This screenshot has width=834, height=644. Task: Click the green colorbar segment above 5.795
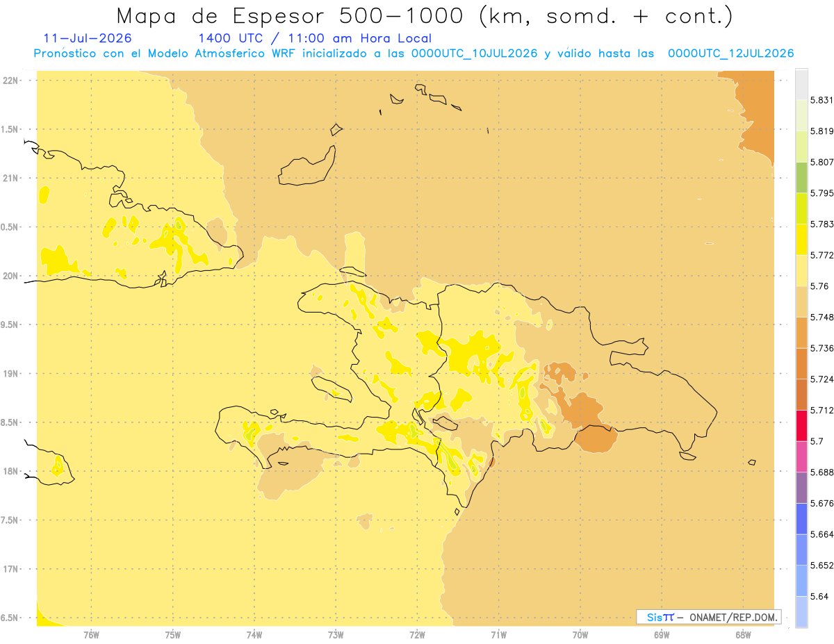[801, 177]
